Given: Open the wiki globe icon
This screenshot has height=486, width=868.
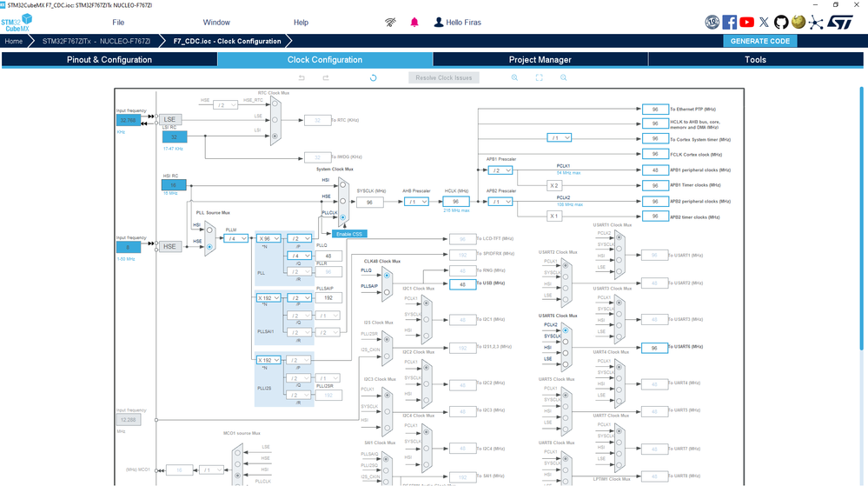Looking at the screenshot, I should (798, 22).
